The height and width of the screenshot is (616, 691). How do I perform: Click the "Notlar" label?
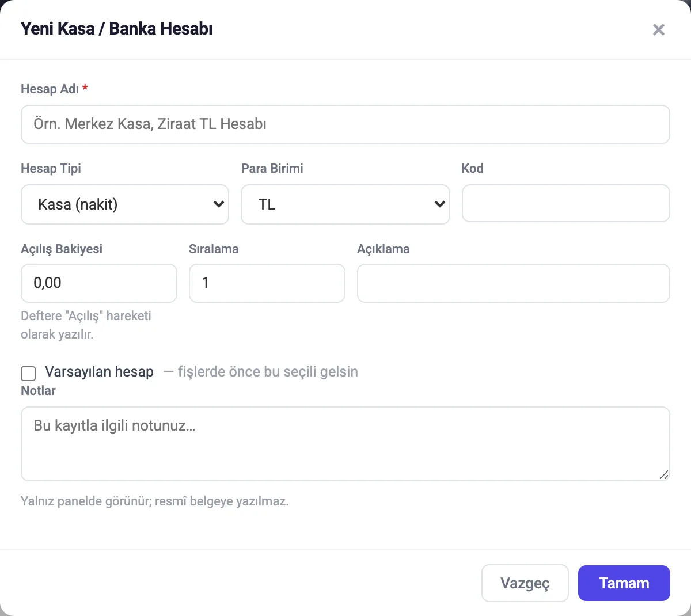click(38, 390)
